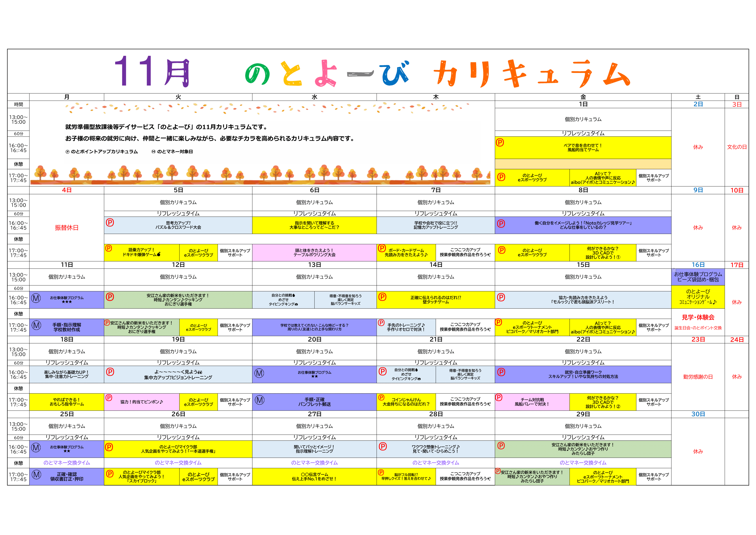The image size is (756, 535).
Task: Click the 30日 date header
Action: click(698, 414)
